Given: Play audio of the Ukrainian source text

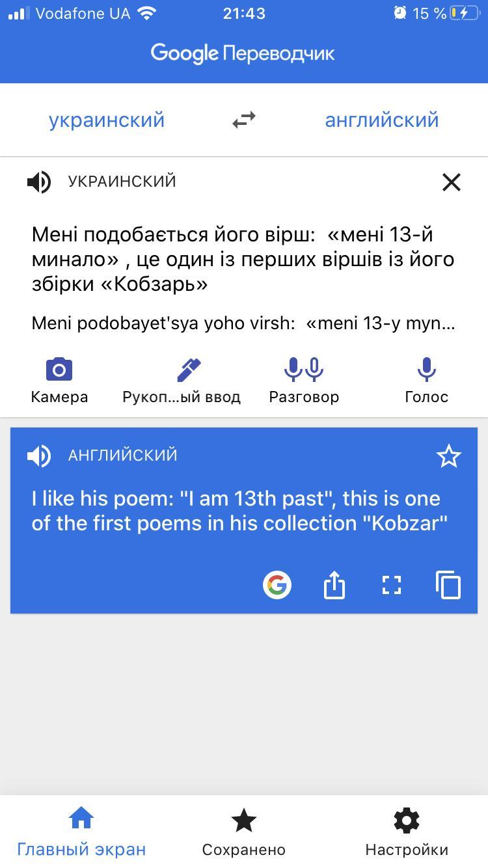Looking at the screenshot, I should click(x=39, y=182).
